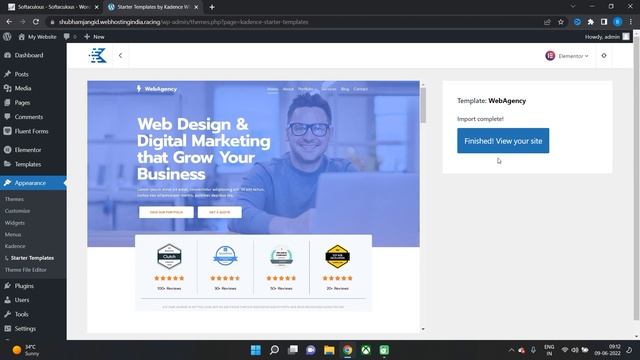Screen dimensions: 640x360
Task: Open Themes submenu item
Action: 14,199
